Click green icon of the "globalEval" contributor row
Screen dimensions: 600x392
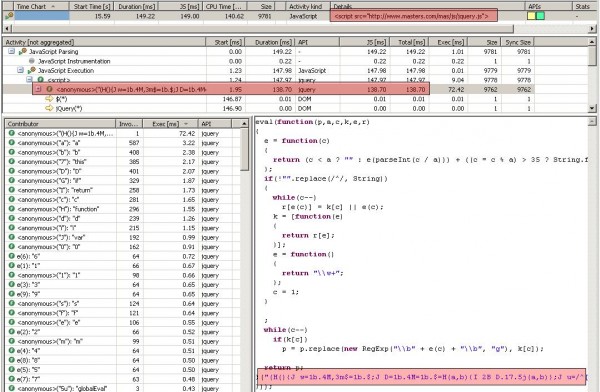(x=11, y=388)
